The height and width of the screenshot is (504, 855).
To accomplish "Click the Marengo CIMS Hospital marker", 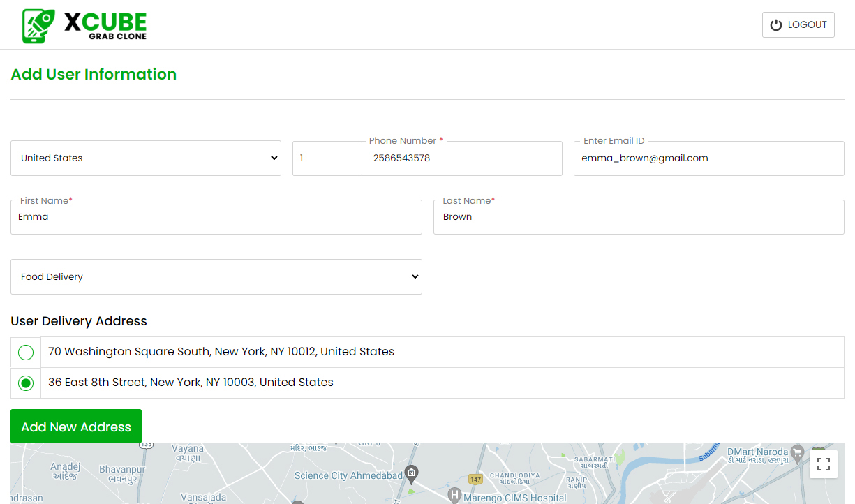I will coord(454,496).
